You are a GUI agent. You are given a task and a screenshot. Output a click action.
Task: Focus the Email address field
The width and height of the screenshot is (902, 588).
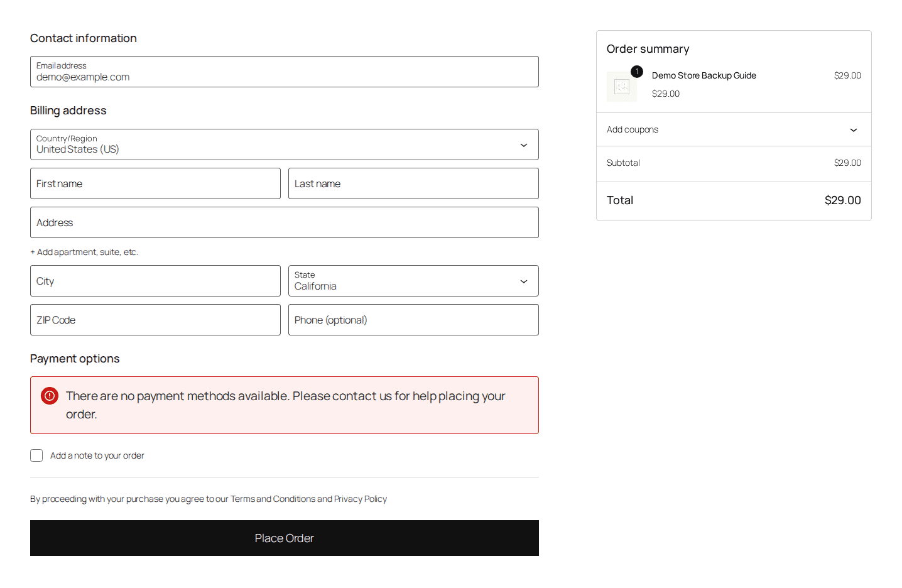pos(285,72)
